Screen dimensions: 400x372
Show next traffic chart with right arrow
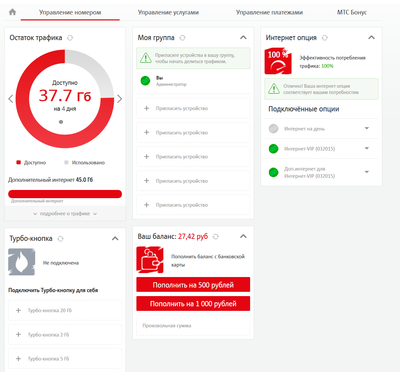[x=120, y=99]
